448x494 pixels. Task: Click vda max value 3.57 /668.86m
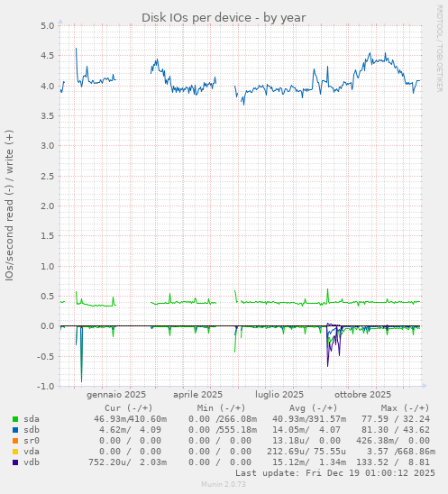pyautogui.click(x=401, y=452)
